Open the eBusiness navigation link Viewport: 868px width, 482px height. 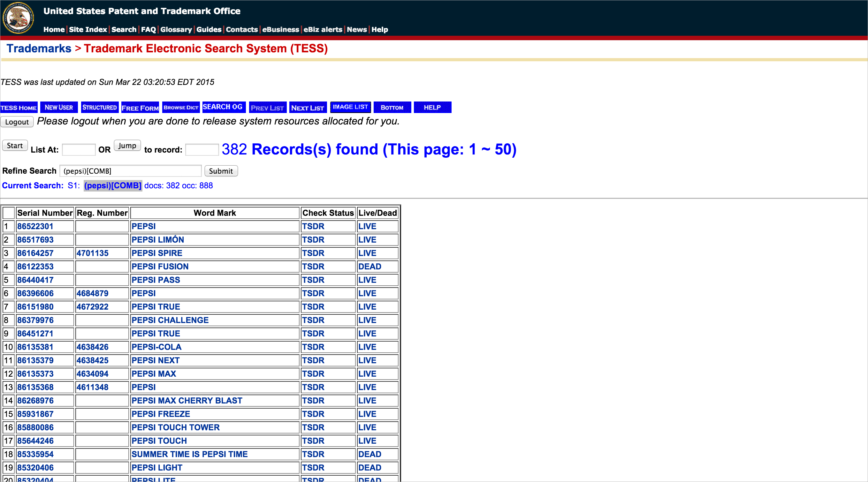pos(281,30)
